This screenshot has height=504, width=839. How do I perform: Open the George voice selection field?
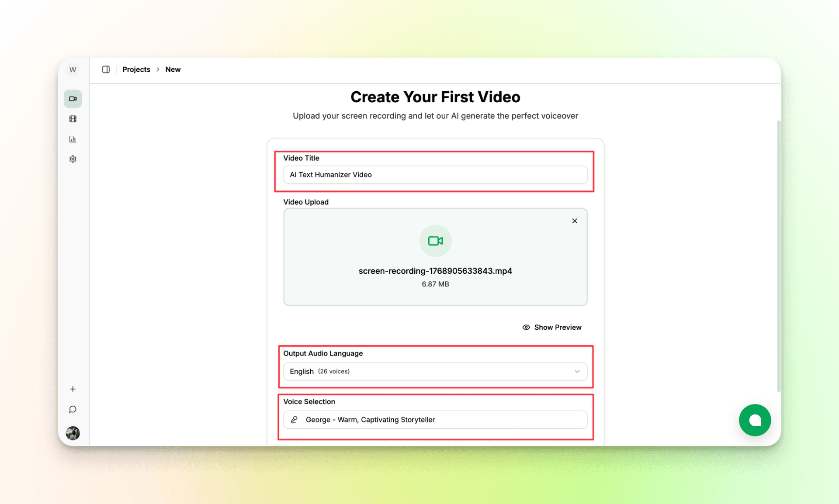[x=435, y=420]
